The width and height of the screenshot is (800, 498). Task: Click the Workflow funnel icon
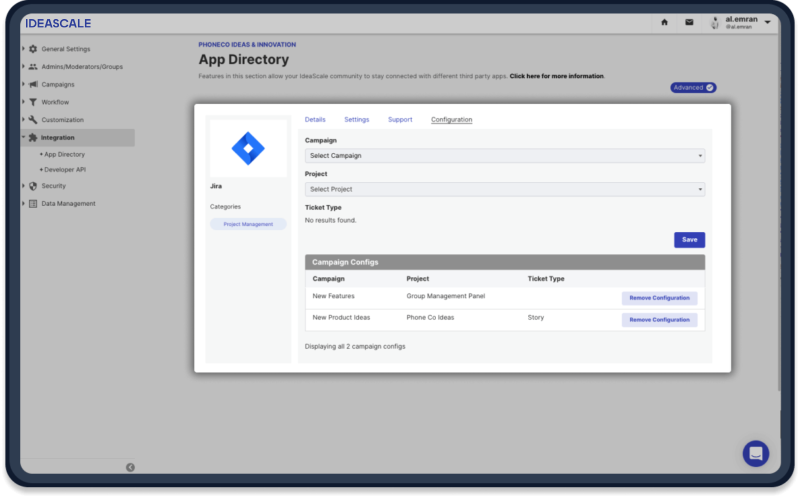click(x=33, y=102)
